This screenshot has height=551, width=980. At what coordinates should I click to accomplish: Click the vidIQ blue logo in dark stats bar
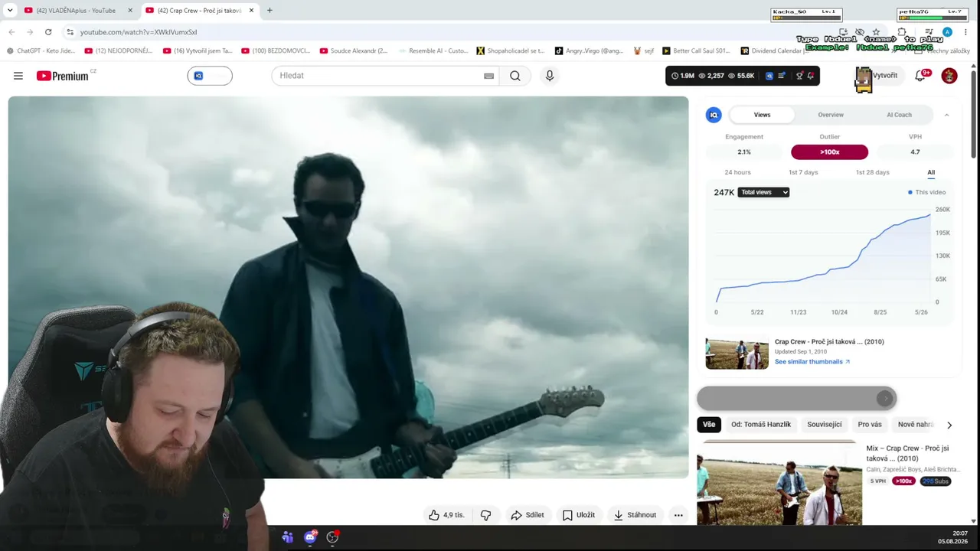pyautogui.click(x=769, y=76)
